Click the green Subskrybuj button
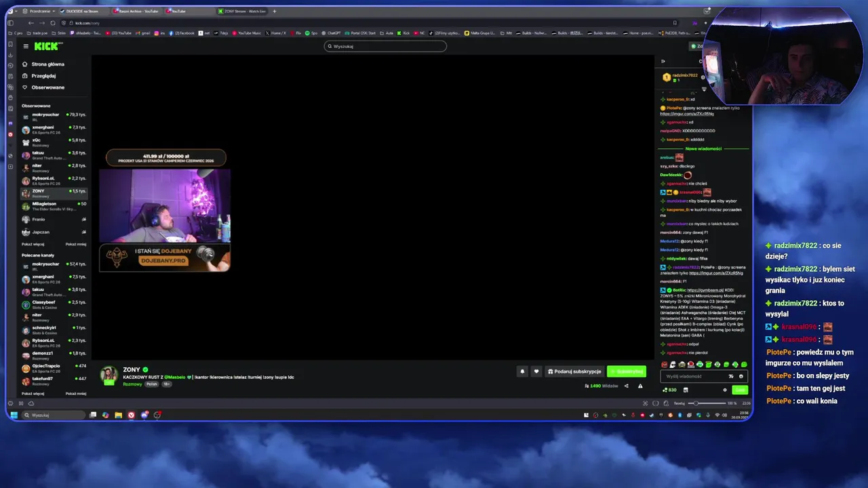The width and height of the screenshot is (868, 488). coord(627,371)
